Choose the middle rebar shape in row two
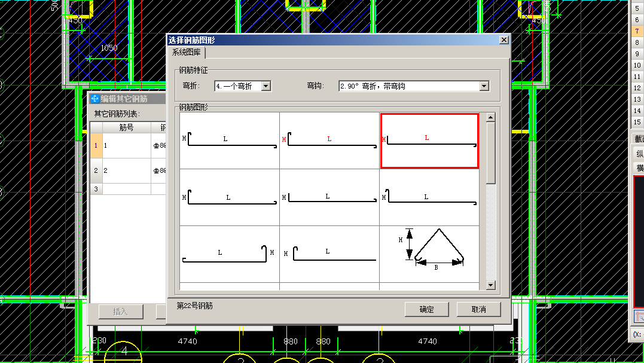644x363 pixels. tap(329, 197)
